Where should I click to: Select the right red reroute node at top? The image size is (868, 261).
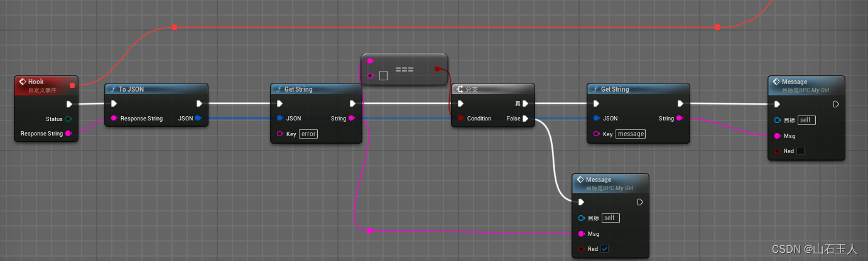click(x=717, y=27)
